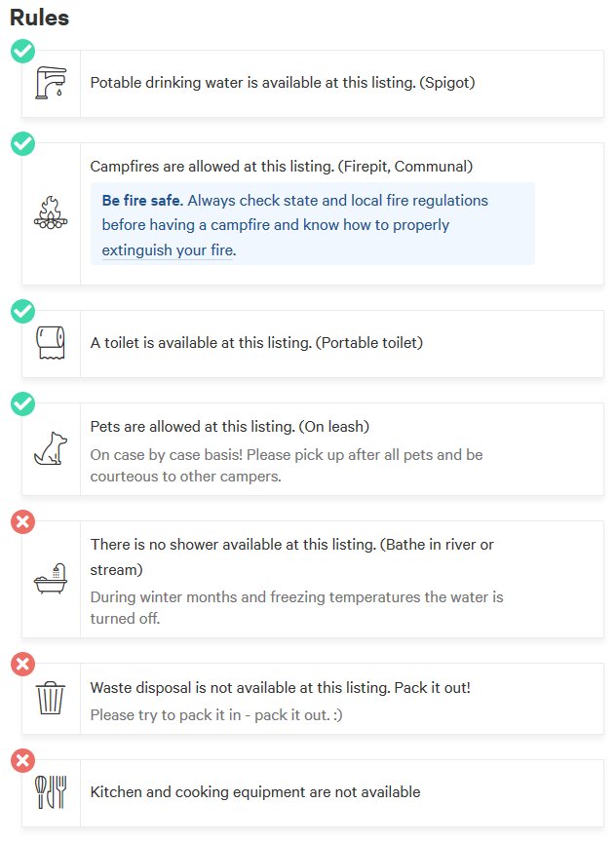The image size is (616, 842).
Task: Click the water faucet icon
Action: [51, 83]
